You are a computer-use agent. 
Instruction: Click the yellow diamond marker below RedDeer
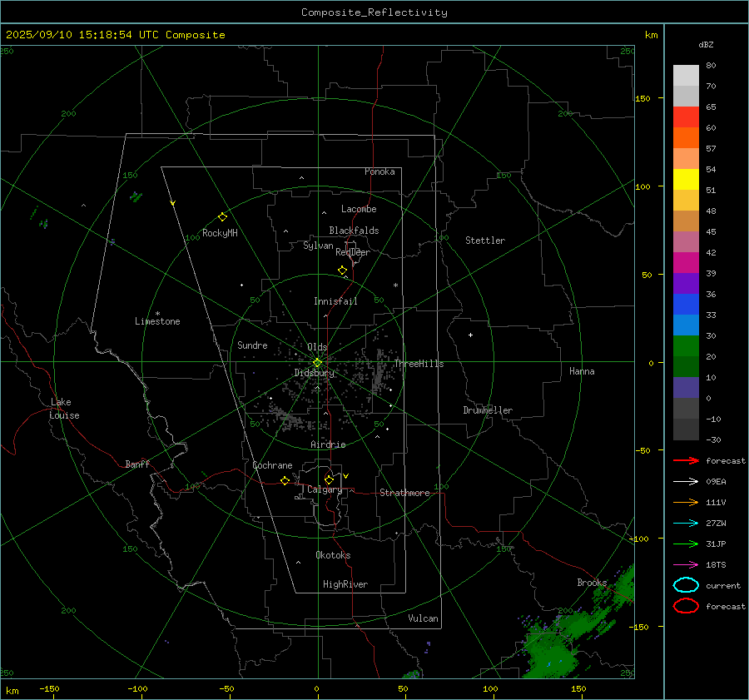click(342, 271)
